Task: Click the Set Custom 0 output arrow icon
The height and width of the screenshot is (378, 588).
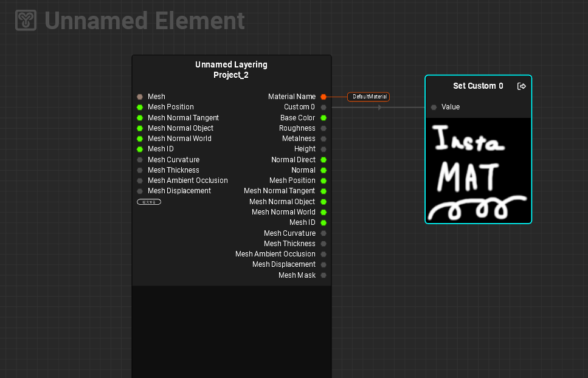Action: 521,86
